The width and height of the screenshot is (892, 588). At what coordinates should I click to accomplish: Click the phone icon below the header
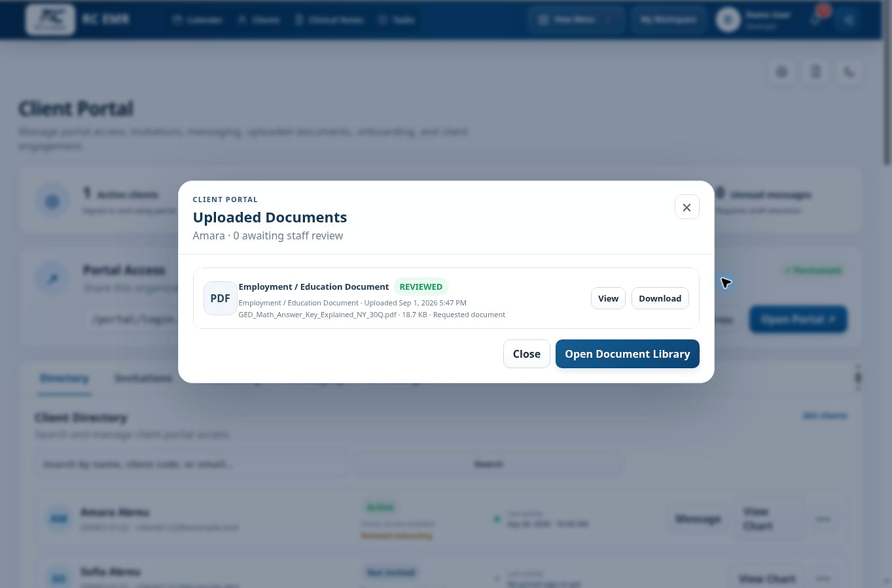[849, 72]
